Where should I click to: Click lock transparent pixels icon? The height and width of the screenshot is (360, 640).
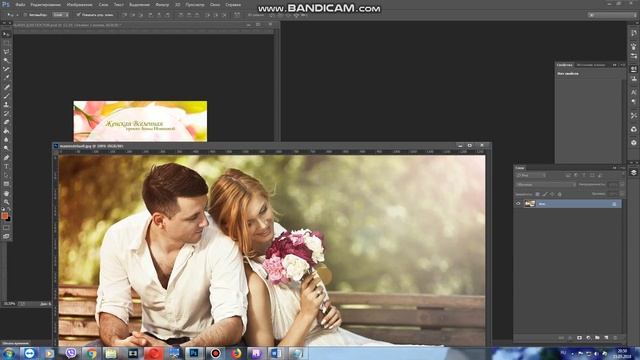[537, 194]
